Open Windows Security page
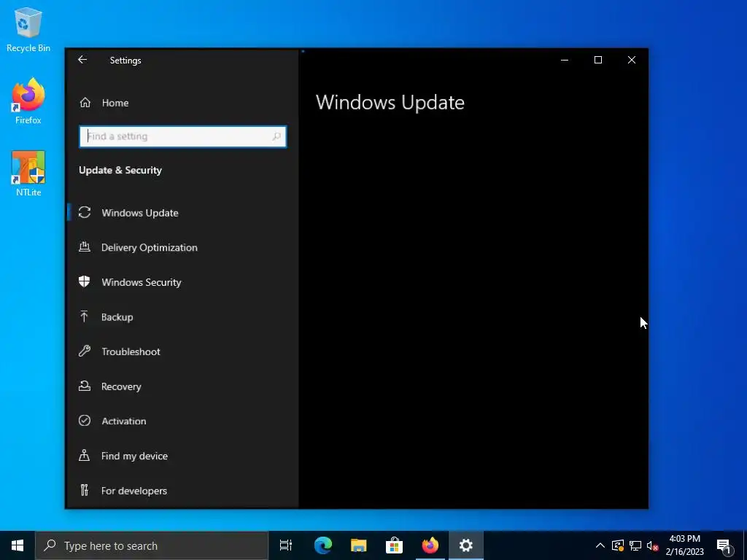The width and height of the screenshot is (747, 560). [x=182, y=282]
